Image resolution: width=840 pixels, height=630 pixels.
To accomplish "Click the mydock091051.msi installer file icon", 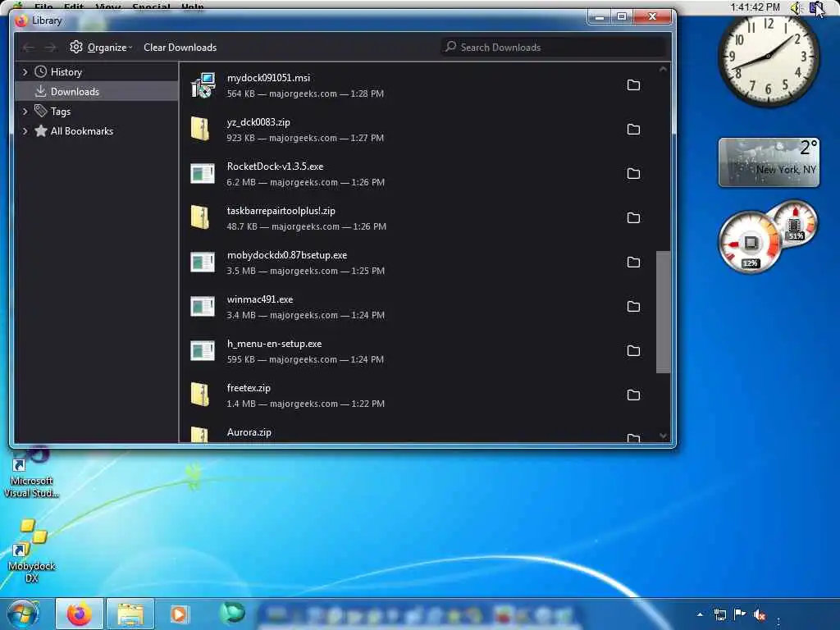I will point(203,85).
